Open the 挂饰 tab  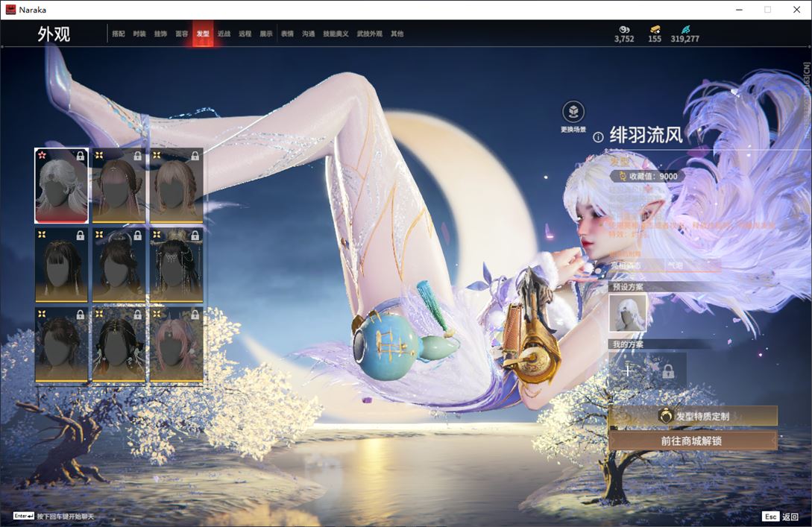pyautogui.click(x=160, y=34)
